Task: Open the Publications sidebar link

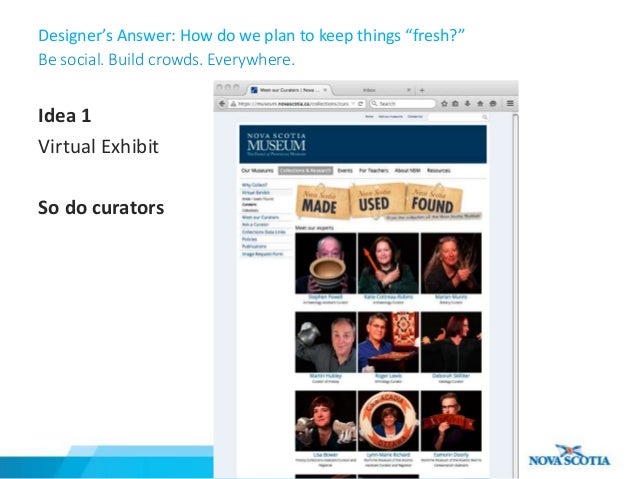Action: [254, 247]
